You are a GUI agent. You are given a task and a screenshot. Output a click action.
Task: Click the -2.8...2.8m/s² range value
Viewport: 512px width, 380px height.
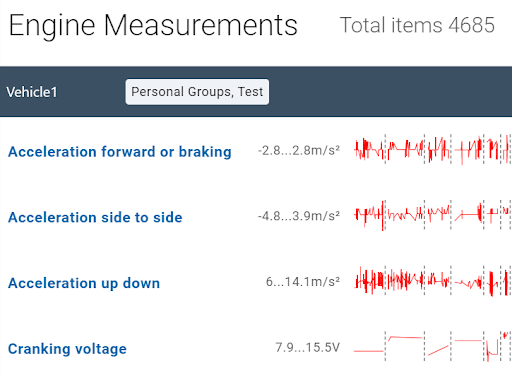click(x=299, y=150)
